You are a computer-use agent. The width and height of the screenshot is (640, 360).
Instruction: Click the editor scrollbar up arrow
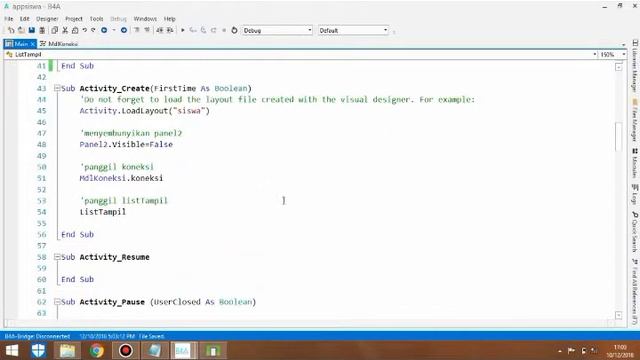619,67
